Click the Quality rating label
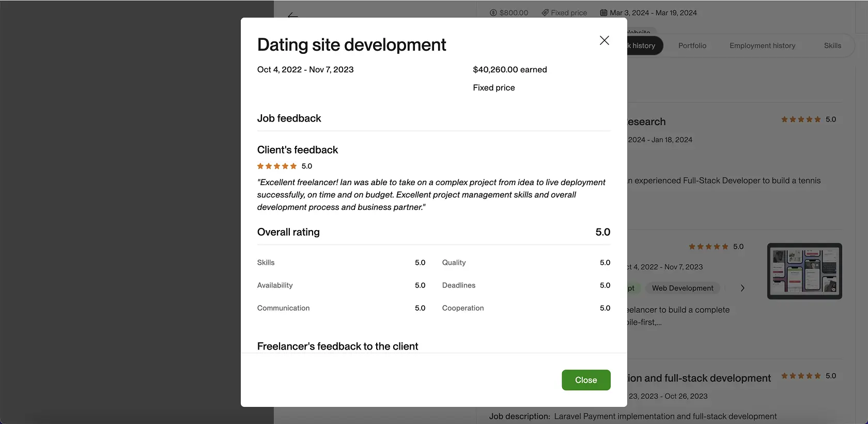The height and width of the screenshot is (424, 868). [x=454, y=263]
